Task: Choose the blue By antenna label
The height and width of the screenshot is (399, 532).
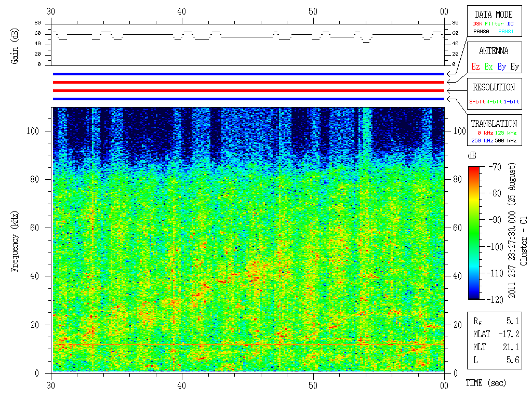Action: click(x=501, y=66)
